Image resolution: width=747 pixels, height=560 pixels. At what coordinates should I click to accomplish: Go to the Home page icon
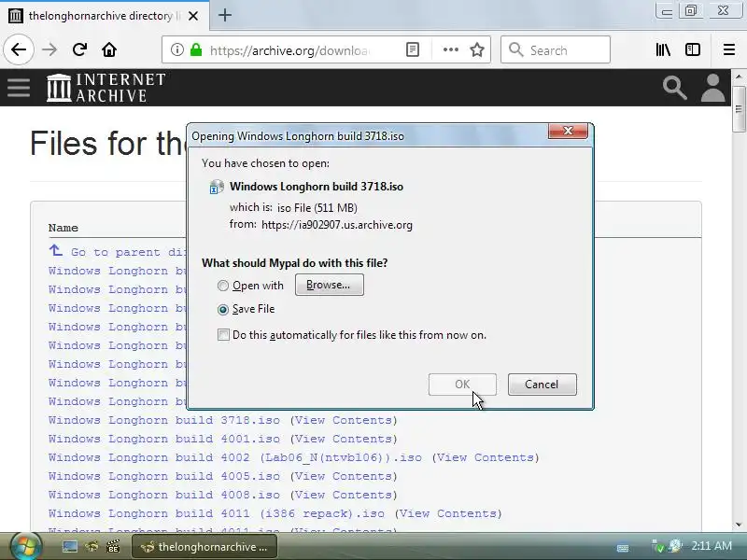(109, 49)
